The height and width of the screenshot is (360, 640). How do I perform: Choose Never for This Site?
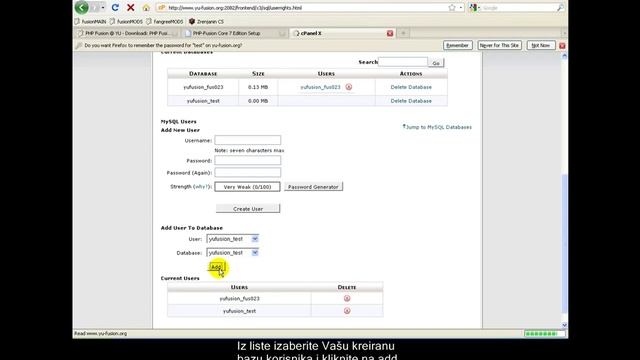point(500,45)
